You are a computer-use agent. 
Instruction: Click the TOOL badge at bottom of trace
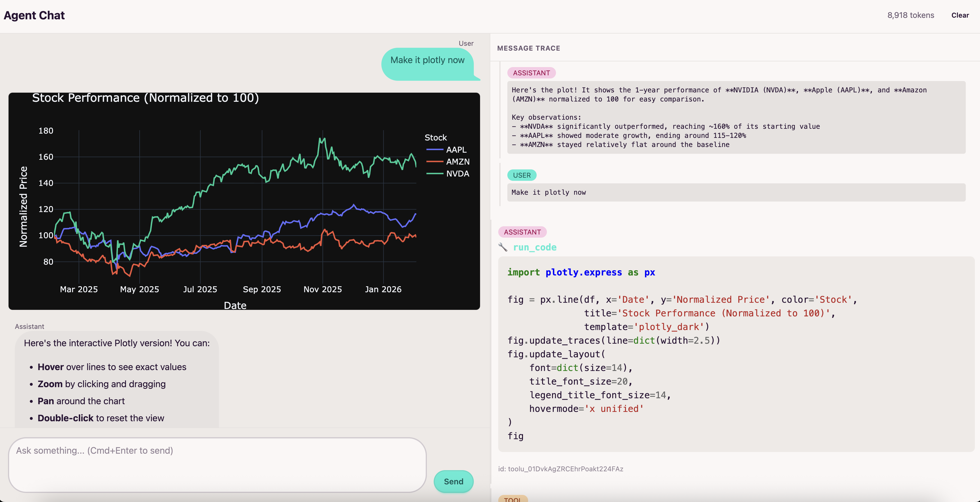(513, 500)
